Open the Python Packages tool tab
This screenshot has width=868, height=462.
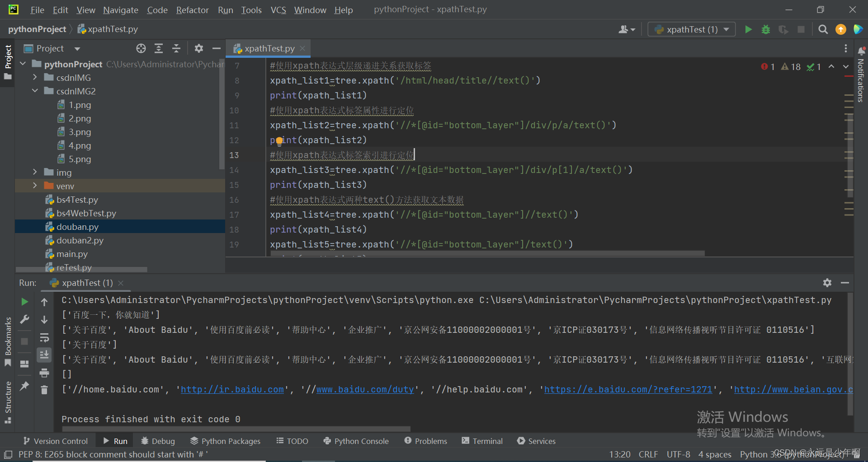(x=225, y=441)
